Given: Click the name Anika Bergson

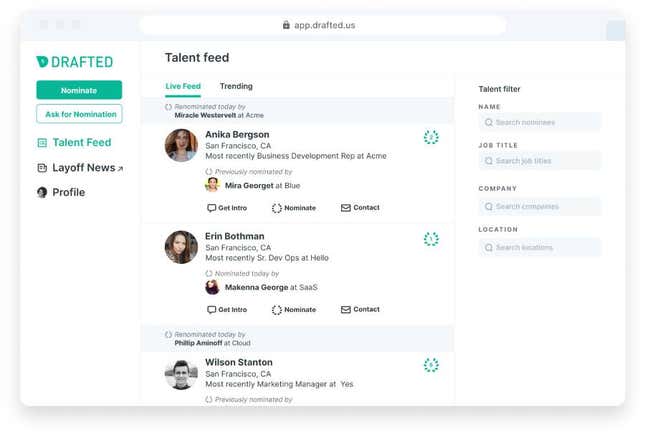Looking at the screenshot, I should point(237,135).
